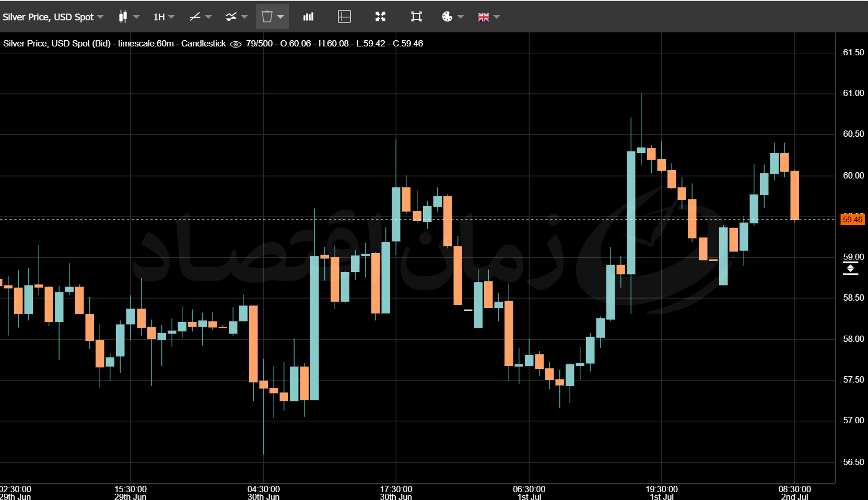Click the fit-to-screen frame icon

[416, 17]
